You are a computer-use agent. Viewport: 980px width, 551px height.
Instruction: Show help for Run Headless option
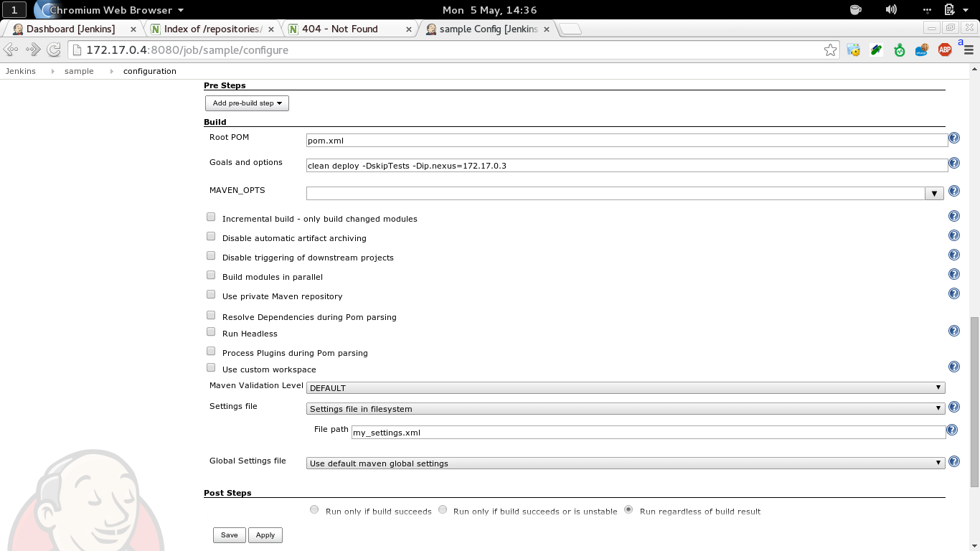[x=954, y=331]
